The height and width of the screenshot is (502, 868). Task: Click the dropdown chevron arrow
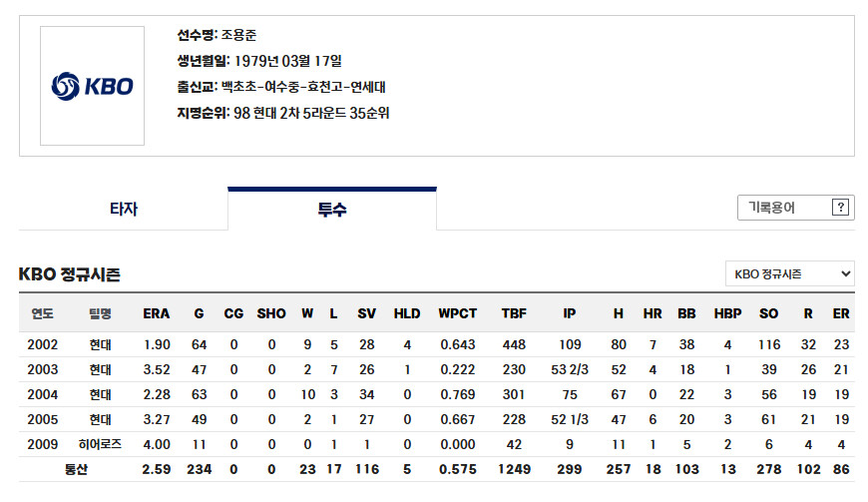coord(845,274)
